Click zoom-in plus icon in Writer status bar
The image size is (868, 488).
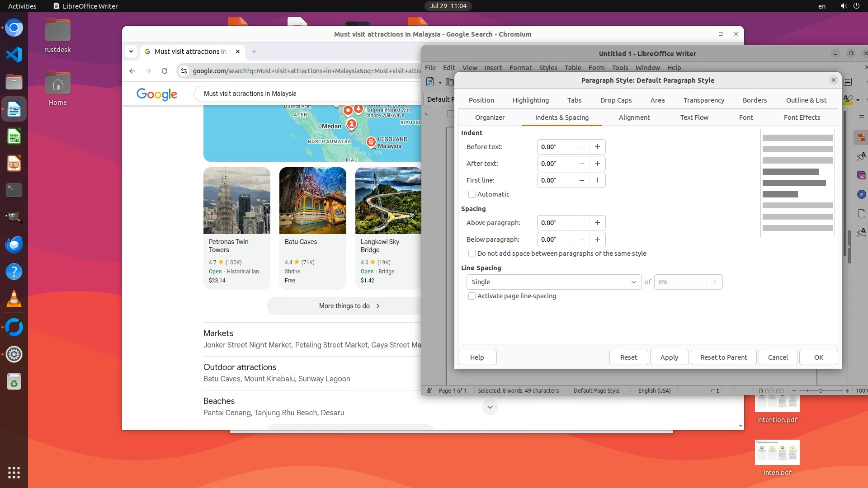coord(847,391)
